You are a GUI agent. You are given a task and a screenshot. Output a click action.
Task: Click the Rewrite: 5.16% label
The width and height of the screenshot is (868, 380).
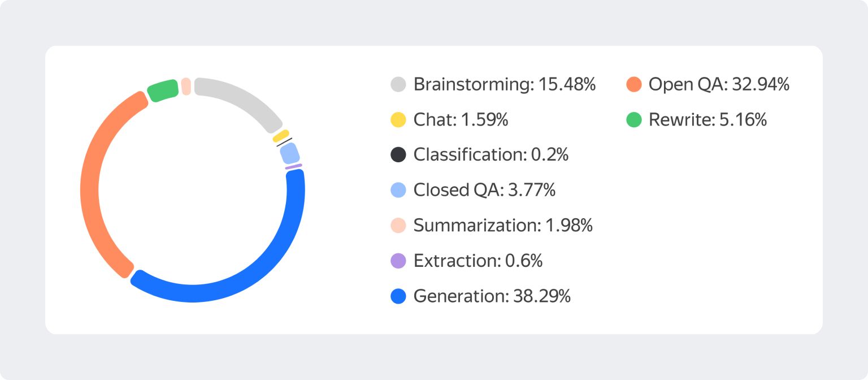click(708, 120)
